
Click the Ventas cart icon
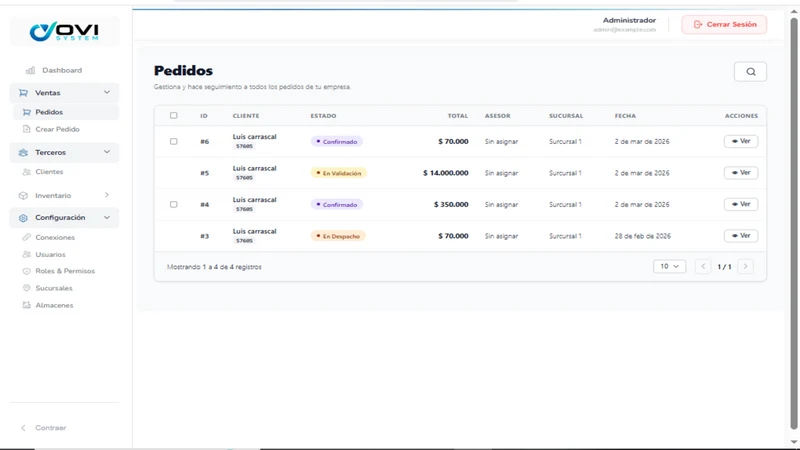coord(23,93)
